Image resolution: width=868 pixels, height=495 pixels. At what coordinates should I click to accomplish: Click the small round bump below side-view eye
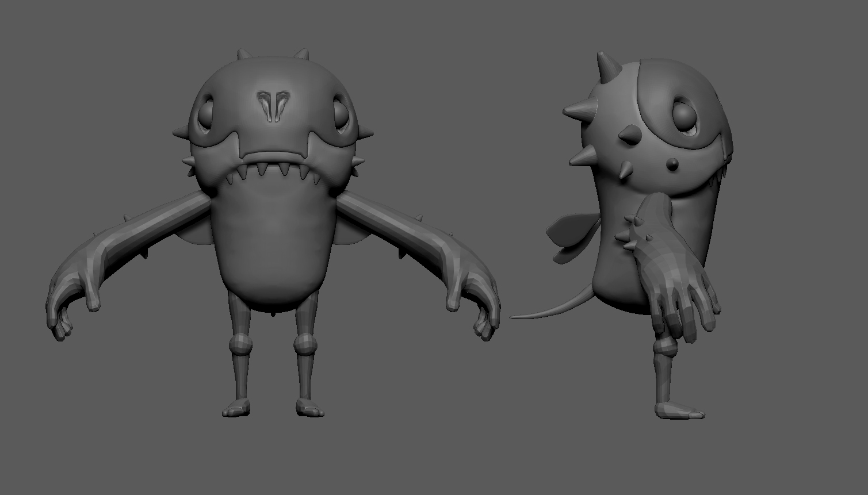pyautogui.click(x=672, y=166)
